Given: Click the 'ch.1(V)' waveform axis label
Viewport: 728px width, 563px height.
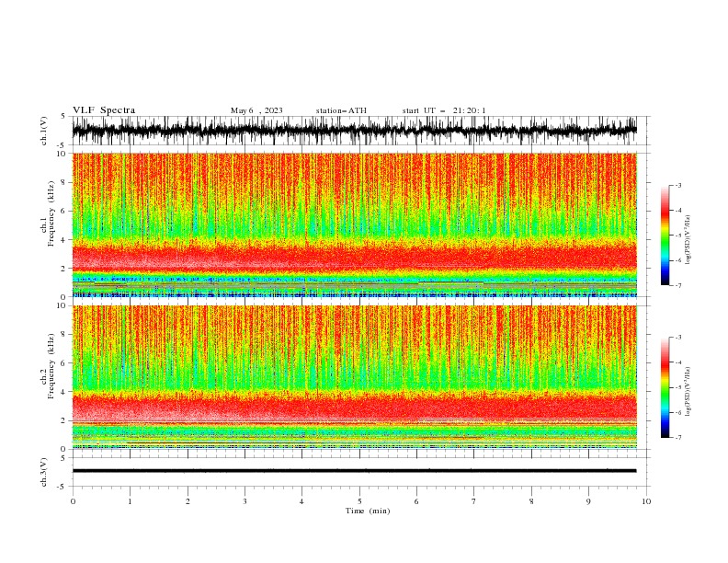Looking at the screenshot, I should pos(44,131).
